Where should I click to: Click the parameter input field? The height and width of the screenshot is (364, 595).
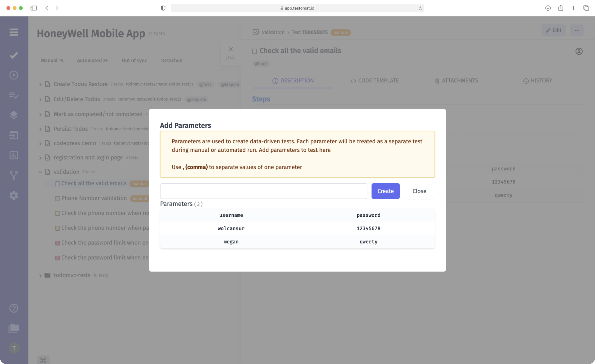pos(263,191)
